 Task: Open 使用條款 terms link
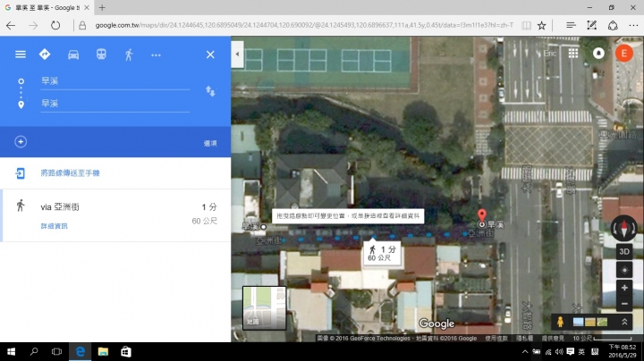[496, 339]
